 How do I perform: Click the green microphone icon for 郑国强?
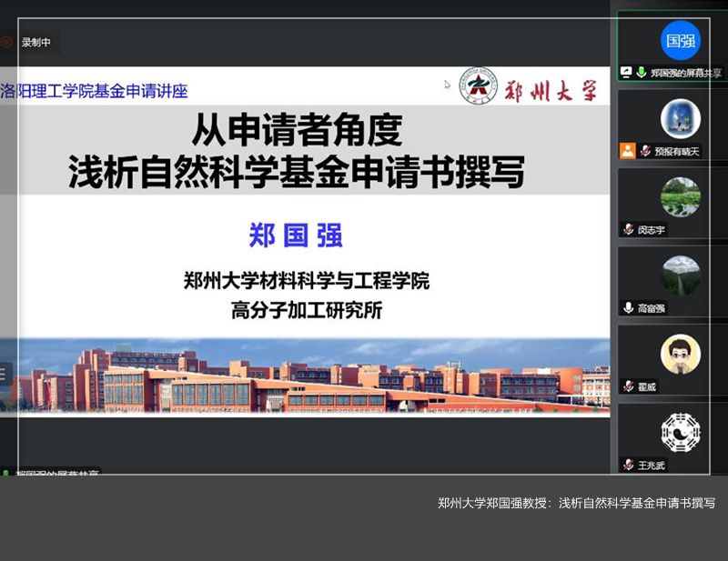[642, 73]
